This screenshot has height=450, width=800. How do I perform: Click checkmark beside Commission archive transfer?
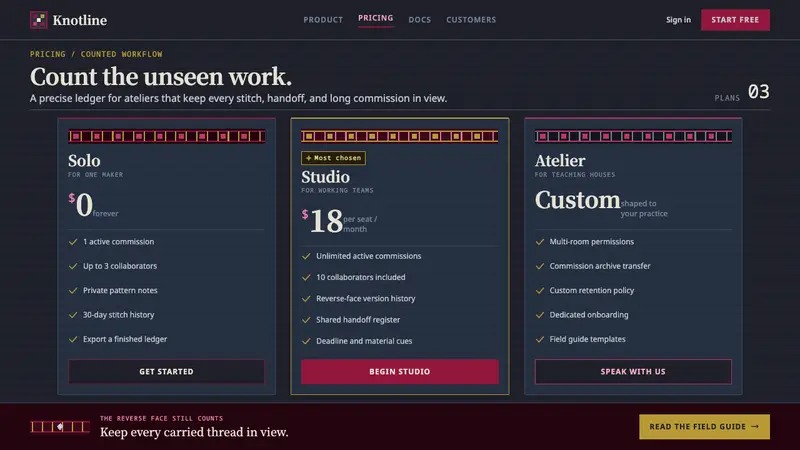[x=540, y=266]
